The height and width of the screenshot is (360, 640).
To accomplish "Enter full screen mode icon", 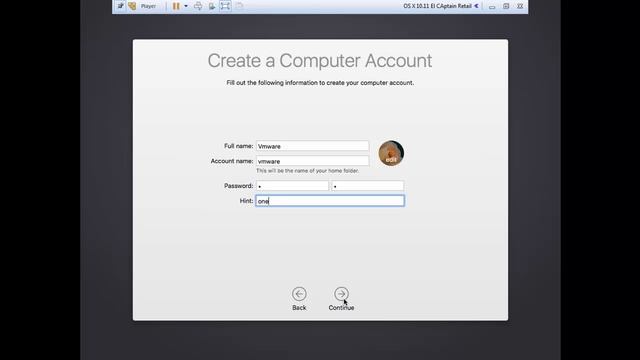I will point(225,6).
